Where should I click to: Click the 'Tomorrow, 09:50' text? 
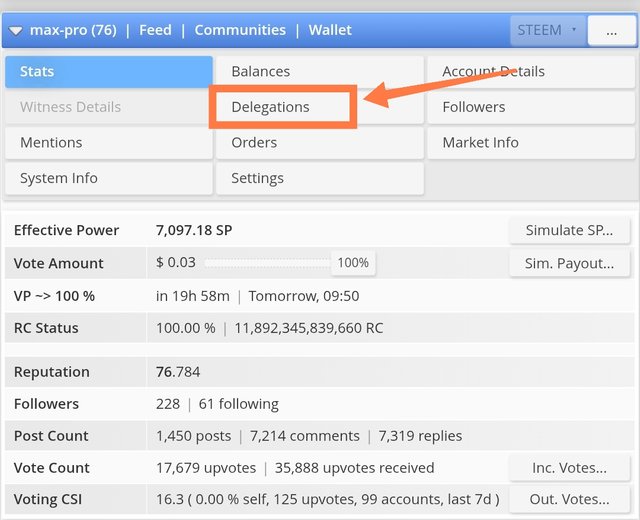tap(304, 296)
